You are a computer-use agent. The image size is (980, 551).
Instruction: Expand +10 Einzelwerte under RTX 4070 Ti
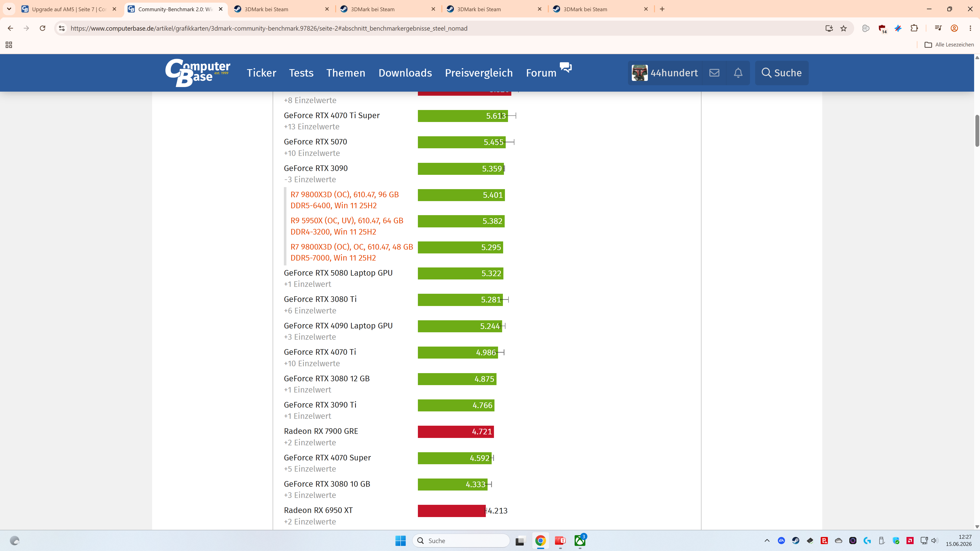312,363
